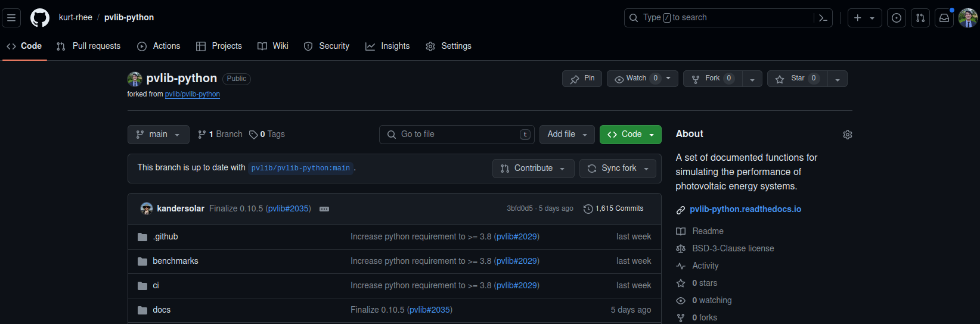Open pull requests icon in header
980x324 pixels.
(920, 18)
